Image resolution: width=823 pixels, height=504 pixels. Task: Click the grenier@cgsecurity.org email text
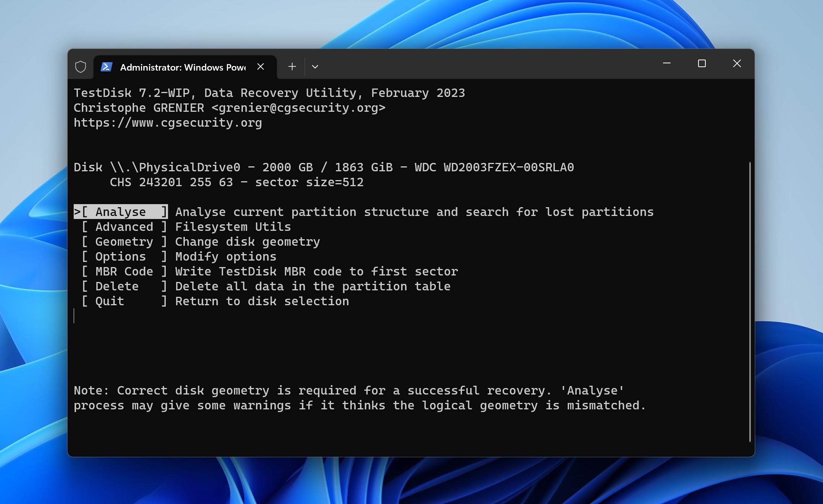pos(298,108)
